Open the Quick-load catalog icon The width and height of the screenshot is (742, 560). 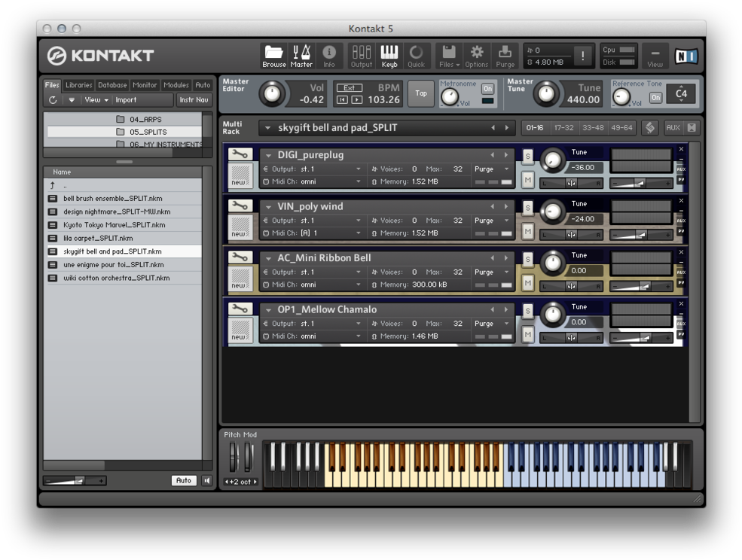click(417, 54)
